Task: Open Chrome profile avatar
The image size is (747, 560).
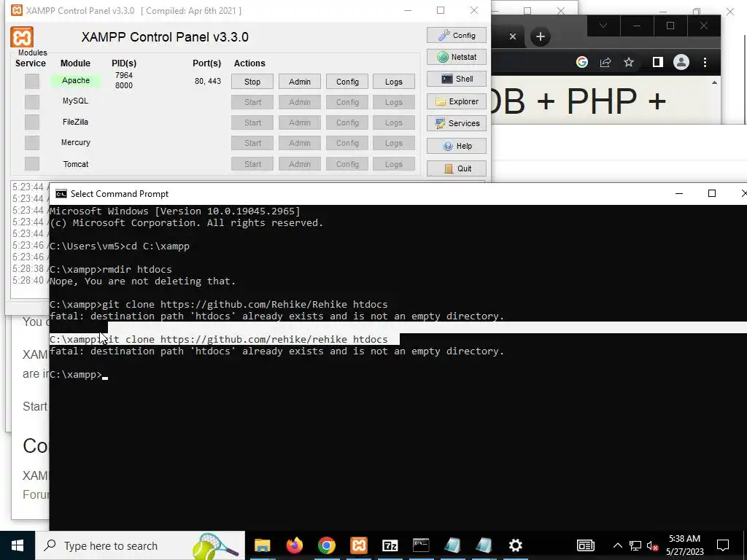Action: click(681, 62)
